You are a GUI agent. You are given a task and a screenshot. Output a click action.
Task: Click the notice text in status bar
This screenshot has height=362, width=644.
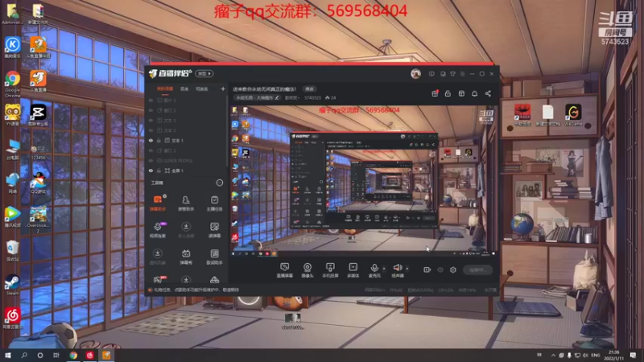[196, 290]
